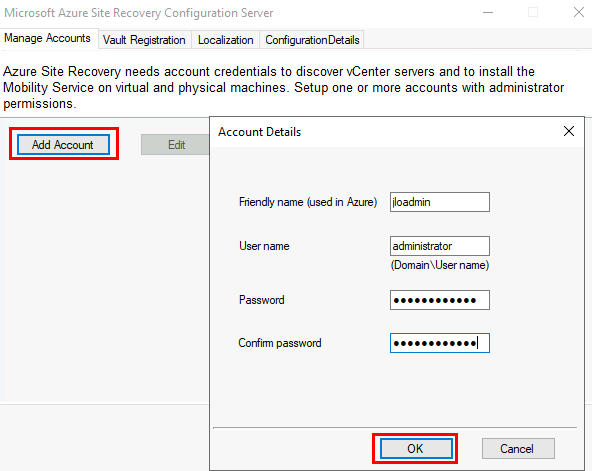Click the Microsoft Azure Site Recovery title bar
The width and height of the screenshot is (592, 471).
[139, 13]
